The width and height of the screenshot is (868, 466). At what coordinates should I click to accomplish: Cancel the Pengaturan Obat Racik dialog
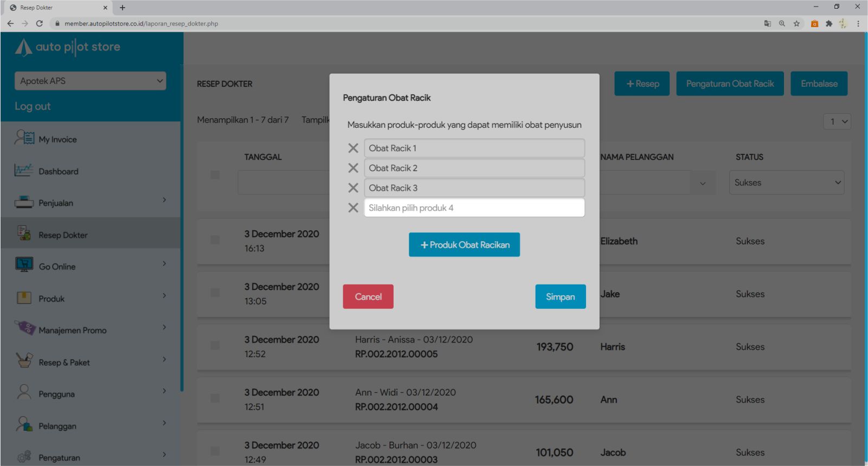(368, 296)
